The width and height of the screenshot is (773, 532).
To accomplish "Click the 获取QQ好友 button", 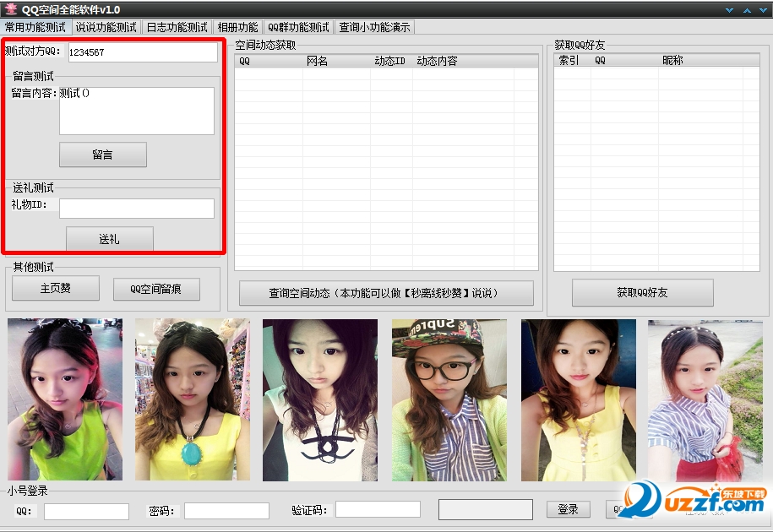I will point(642,292).
